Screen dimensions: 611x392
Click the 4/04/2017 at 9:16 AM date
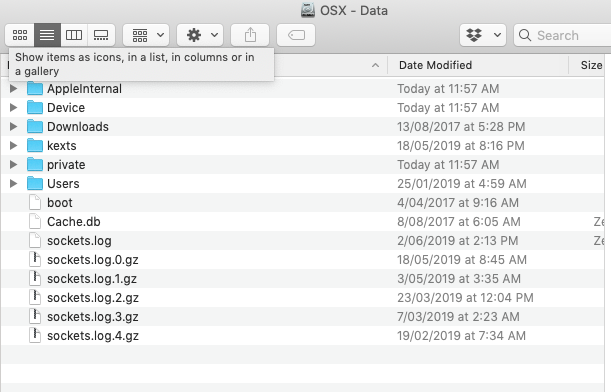[458, 203]
